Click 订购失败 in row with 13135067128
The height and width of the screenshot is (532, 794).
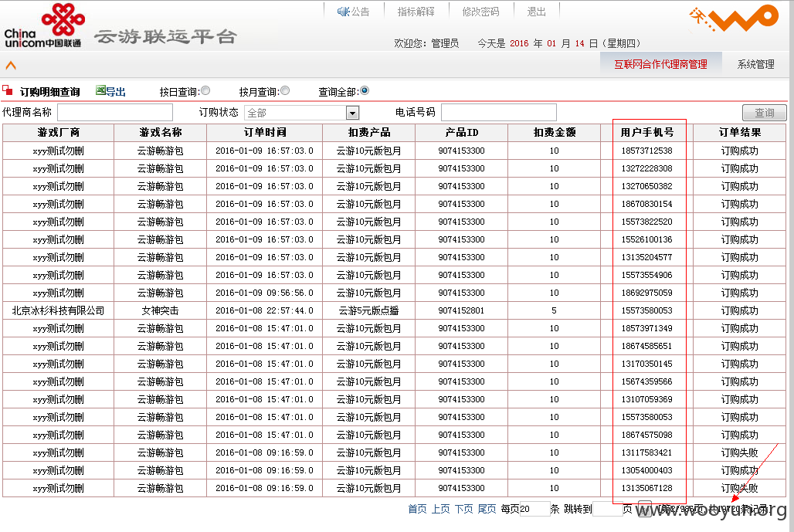(x=740, y=489)
